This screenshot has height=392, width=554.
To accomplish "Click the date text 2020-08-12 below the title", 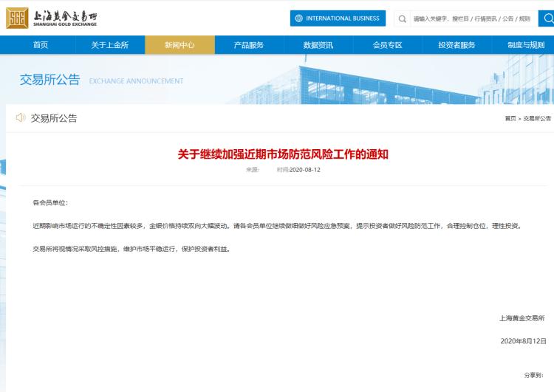I will (305, 170).
